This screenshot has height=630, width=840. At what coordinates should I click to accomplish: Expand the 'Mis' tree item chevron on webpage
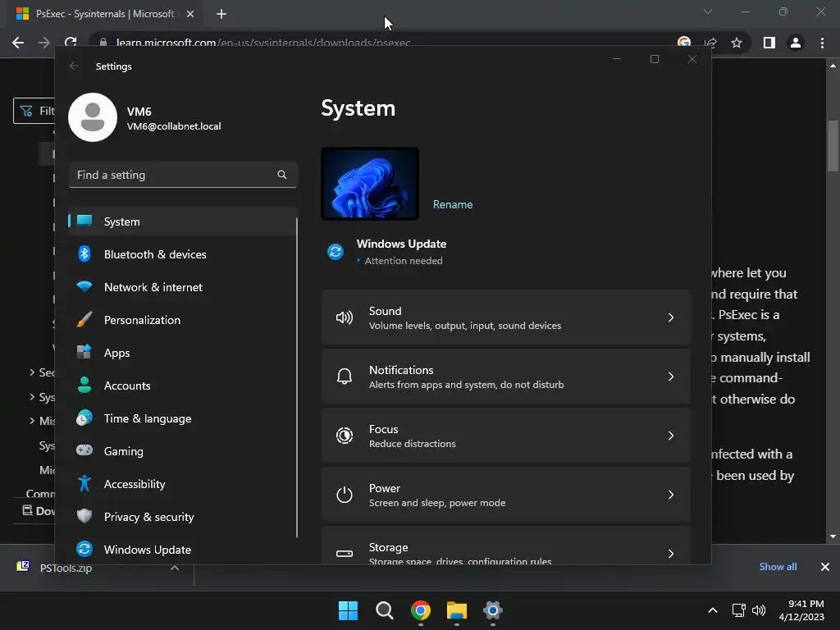click(32, 421)
